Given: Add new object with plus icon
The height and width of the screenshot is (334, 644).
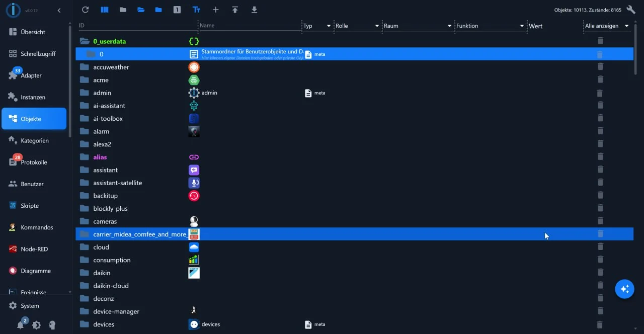Looking at the screenshot, I should pos(215,10).
